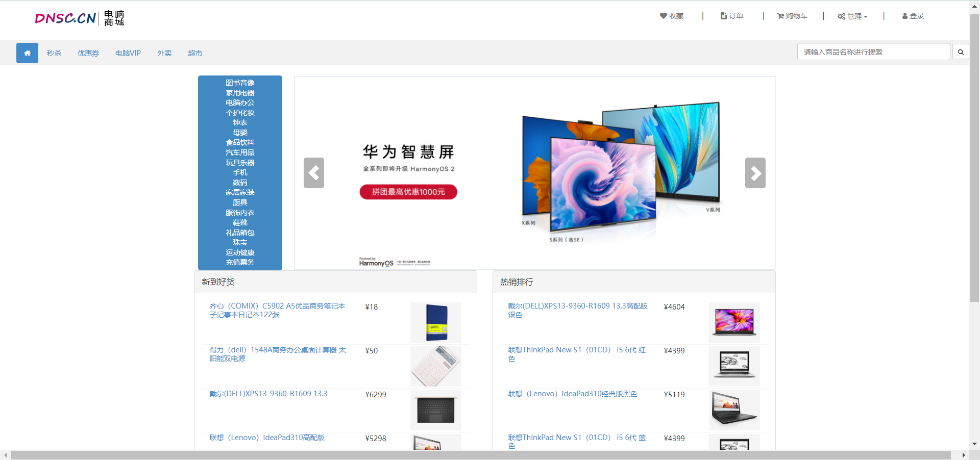Open the 优惠券 nav item

click(88, 53)
